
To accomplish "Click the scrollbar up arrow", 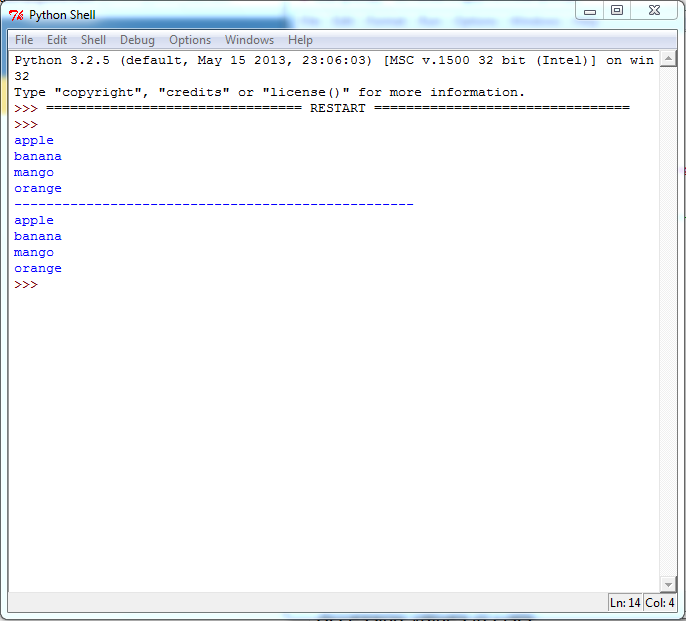I will tap(668, 59).
